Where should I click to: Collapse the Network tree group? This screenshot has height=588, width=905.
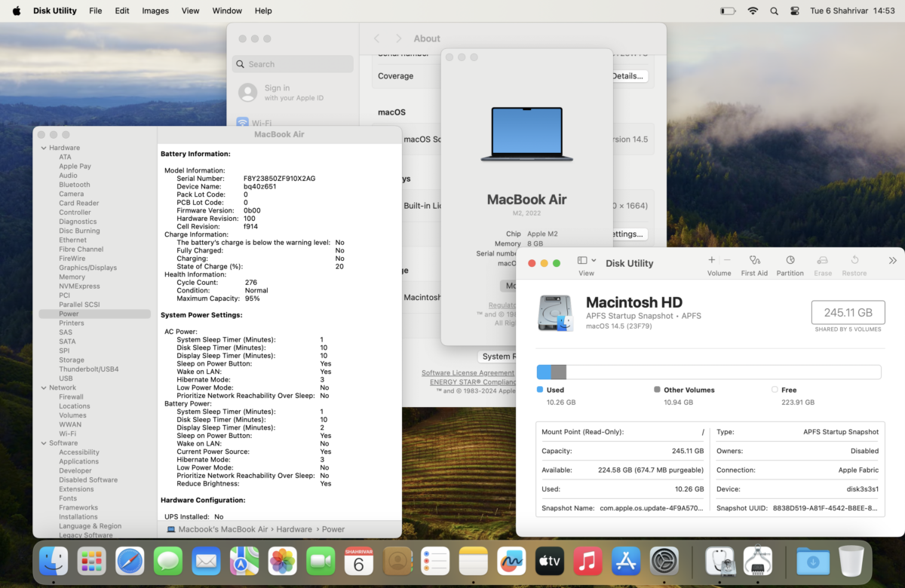(x=44, y=387)
